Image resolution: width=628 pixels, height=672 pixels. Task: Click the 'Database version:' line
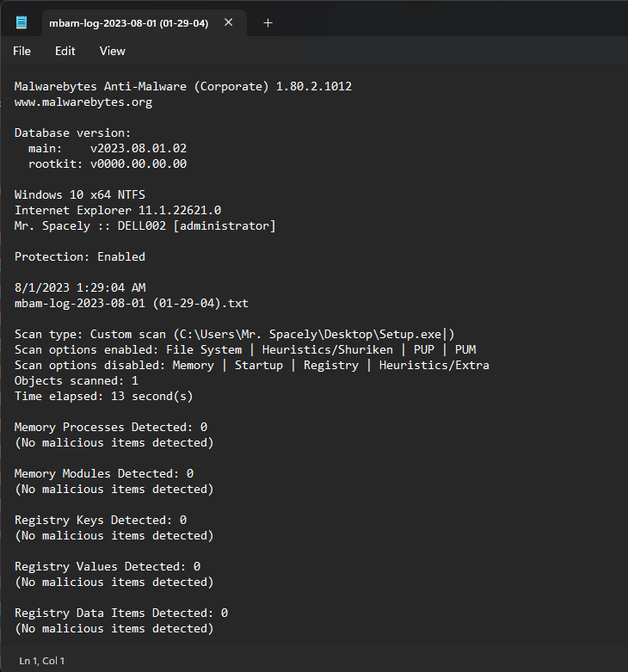[72, 133]
